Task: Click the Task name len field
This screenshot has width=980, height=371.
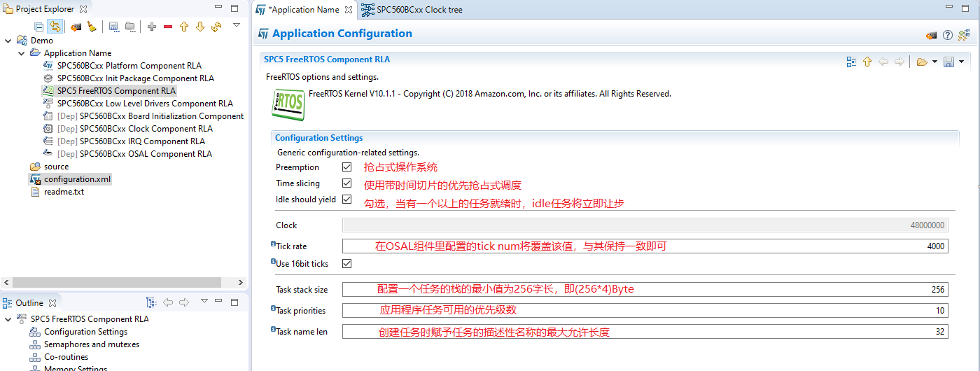Action: pyautogui.click(x=645, y=332)
